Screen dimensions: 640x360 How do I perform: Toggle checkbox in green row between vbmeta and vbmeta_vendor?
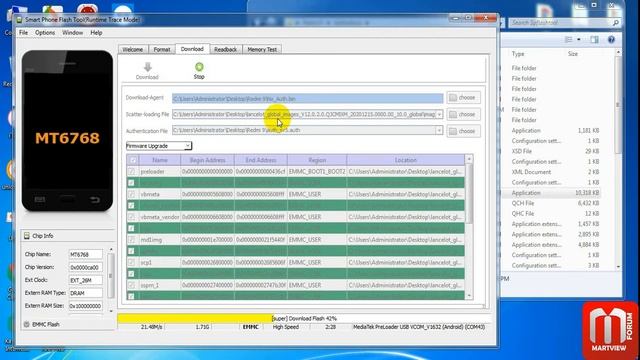click(x=131, y=206)
